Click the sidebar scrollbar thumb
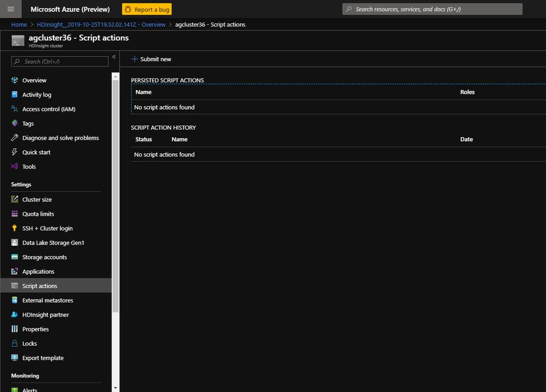Screen dimensions: 546x392 [116, 196]
